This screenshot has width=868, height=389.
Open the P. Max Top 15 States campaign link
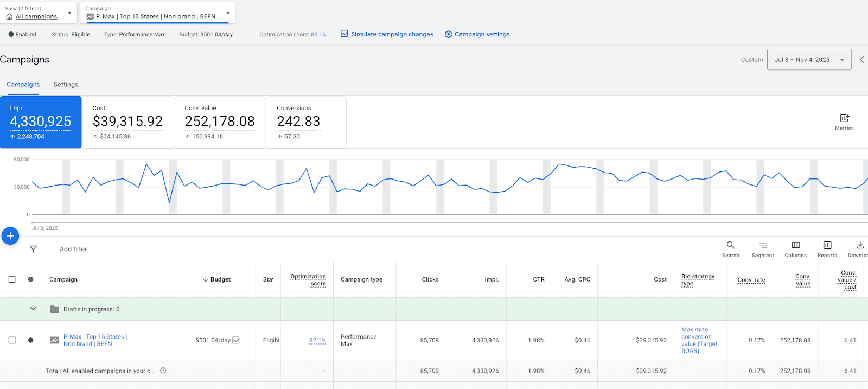pos(95,340)
